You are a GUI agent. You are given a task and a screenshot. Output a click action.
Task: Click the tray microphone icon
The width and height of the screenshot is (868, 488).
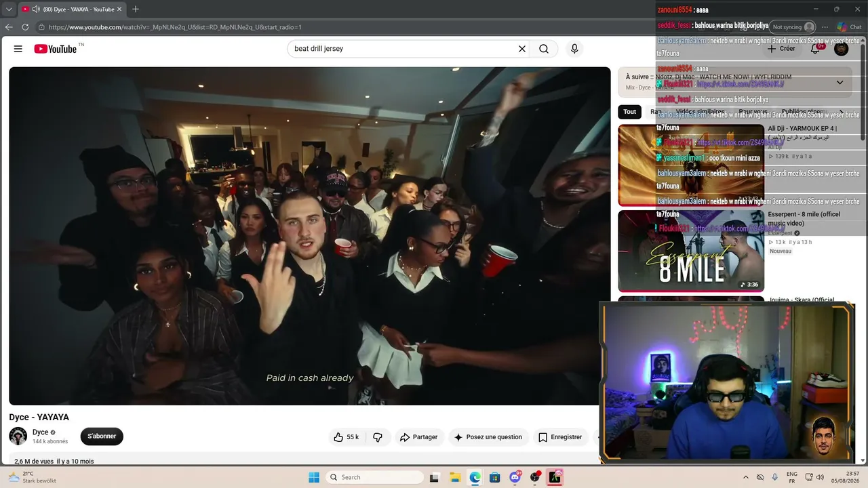[x=775, y=477]
